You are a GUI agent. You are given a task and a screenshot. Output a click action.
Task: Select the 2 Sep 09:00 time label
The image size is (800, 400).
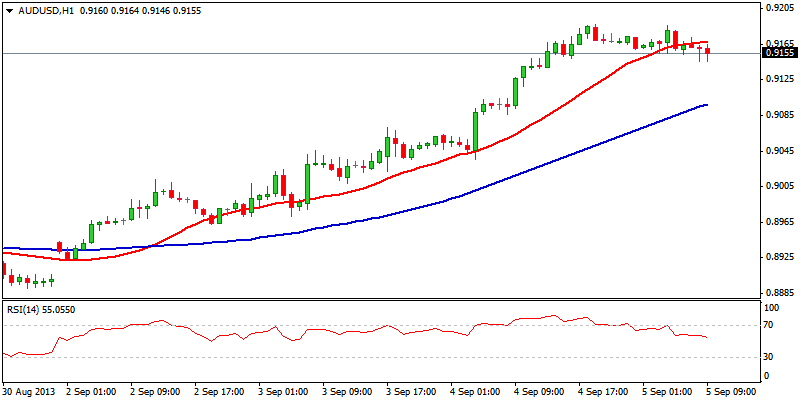click(155, 392)
